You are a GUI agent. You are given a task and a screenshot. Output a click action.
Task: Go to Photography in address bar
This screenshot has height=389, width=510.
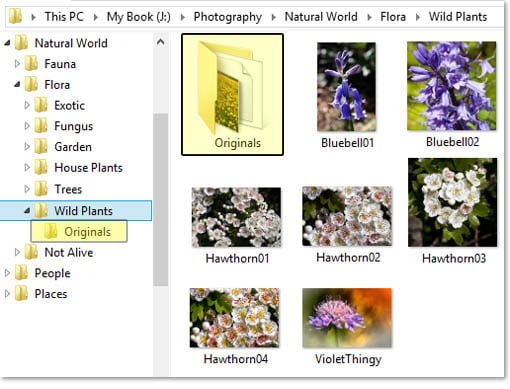[228, 17]
